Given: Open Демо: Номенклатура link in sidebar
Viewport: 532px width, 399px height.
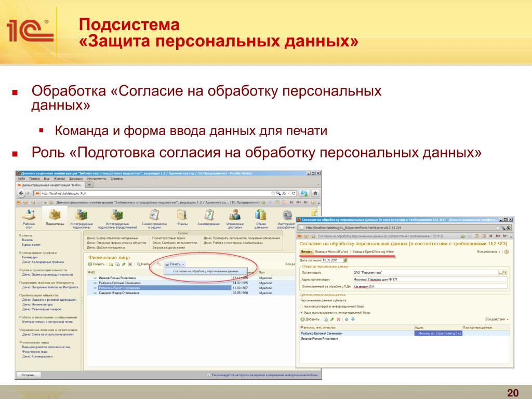Looking at the screenshot, I should (37, 304).
